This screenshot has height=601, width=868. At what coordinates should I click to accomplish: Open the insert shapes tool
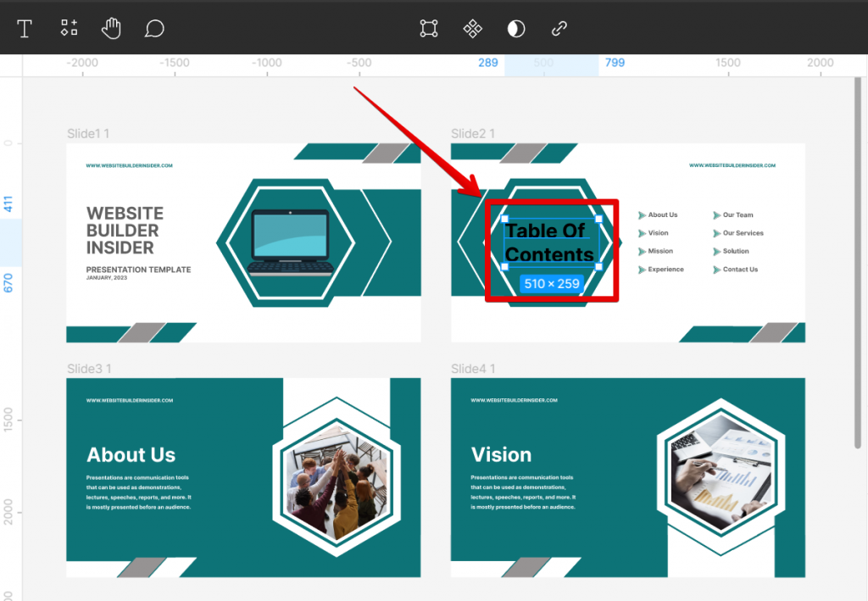pyautogui.click(x=69, y=28)
